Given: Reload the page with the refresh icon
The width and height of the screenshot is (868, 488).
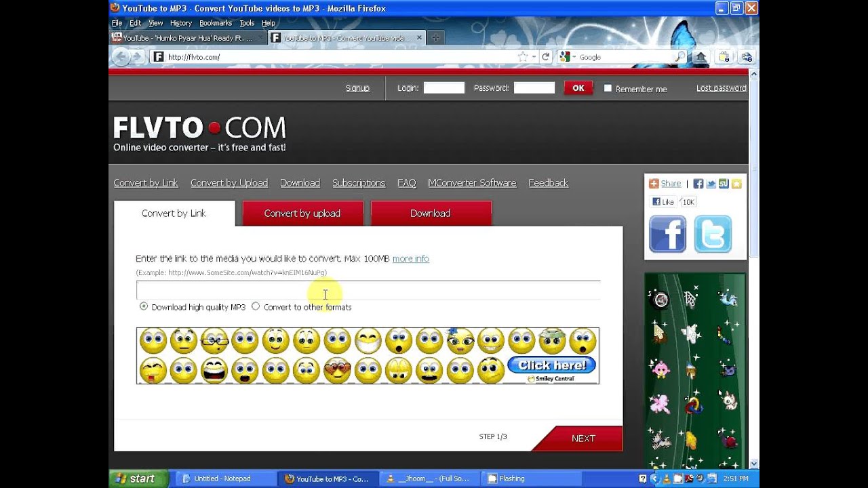Looking at the screenshot, I should 545,57.
